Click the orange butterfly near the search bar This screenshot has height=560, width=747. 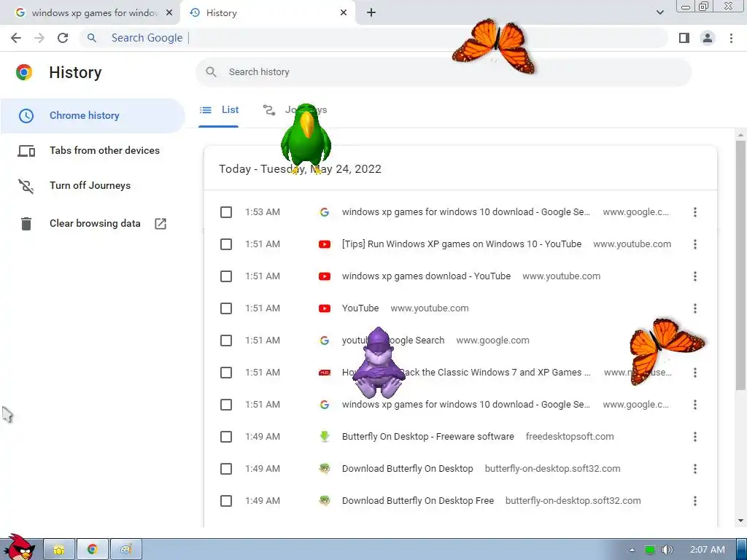coord(495,46)
